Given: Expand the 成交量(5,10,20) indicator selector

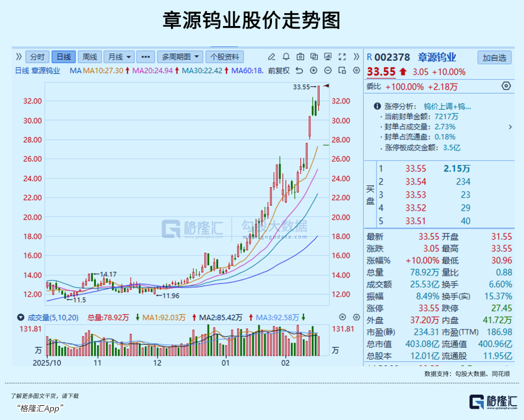Looking at the screenshot, I should tap(20, 316).
